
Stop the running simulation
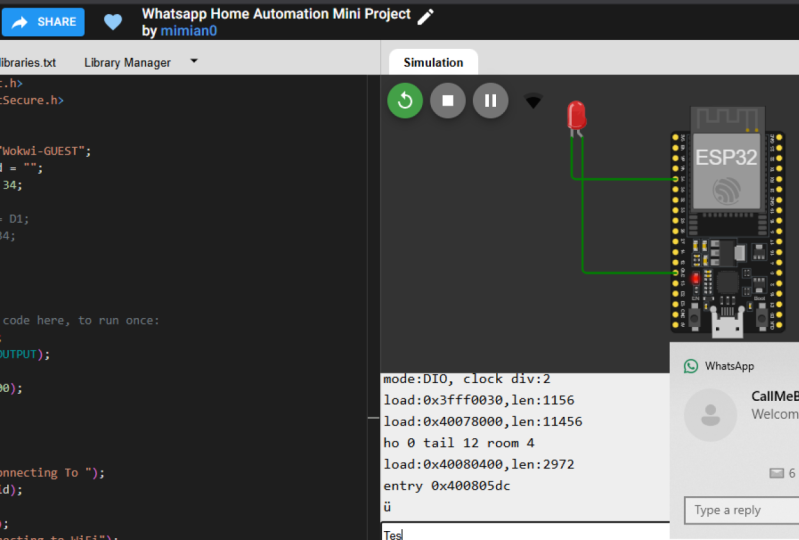click(x=448, y=100)
